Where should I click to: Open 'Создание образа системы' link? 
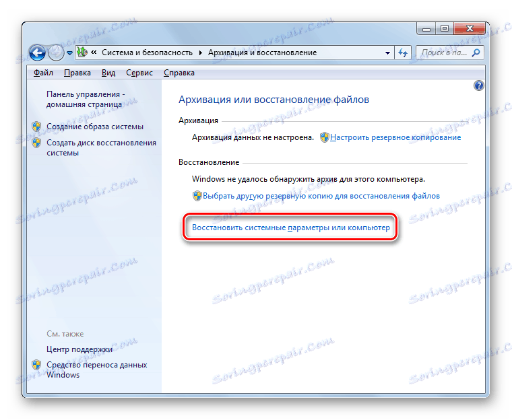[95, 127]
